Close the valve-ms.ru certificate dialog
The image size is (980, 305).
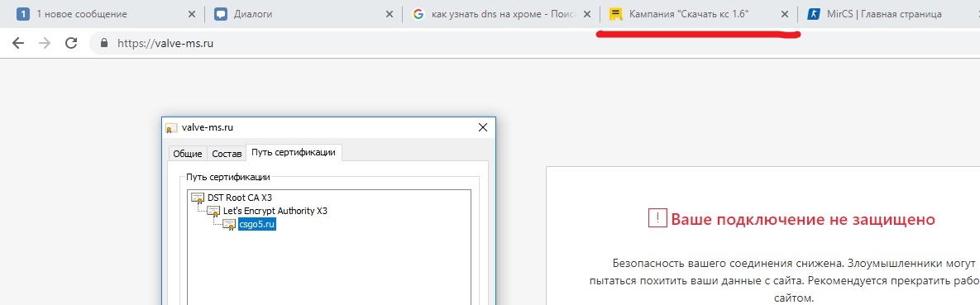[x=482, y=127]
